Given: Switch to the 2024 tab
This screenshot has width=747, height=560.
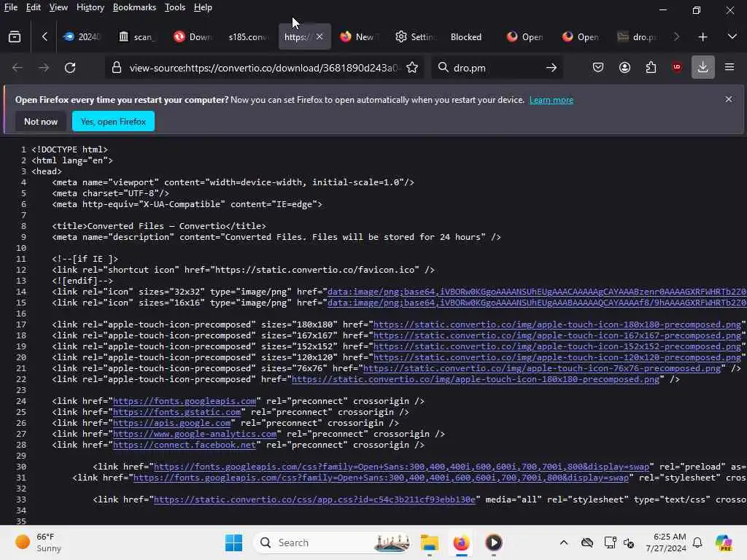Looking at the screenshot, I should 82,36.
